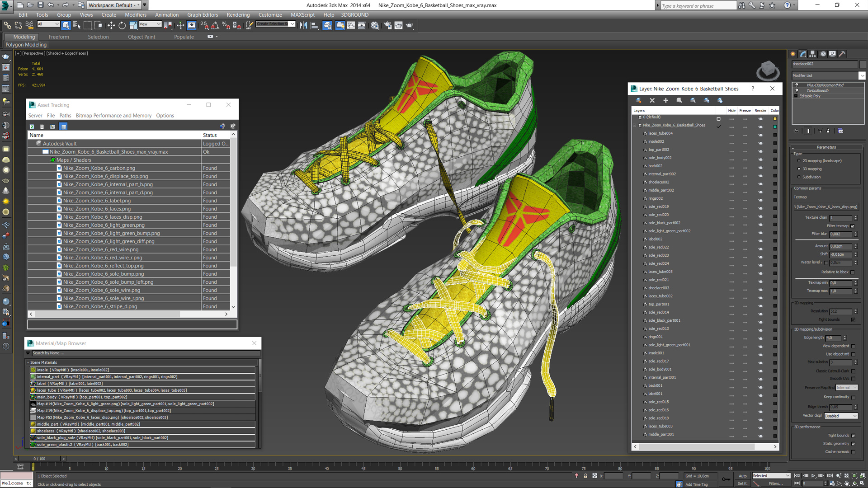Enable the Water level checkbox

click(826, 263)
